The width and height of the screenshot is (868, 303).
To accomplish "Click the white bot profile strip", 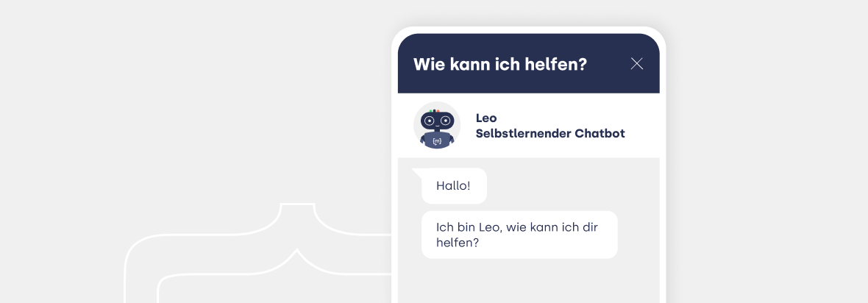I will coord(529,126).
